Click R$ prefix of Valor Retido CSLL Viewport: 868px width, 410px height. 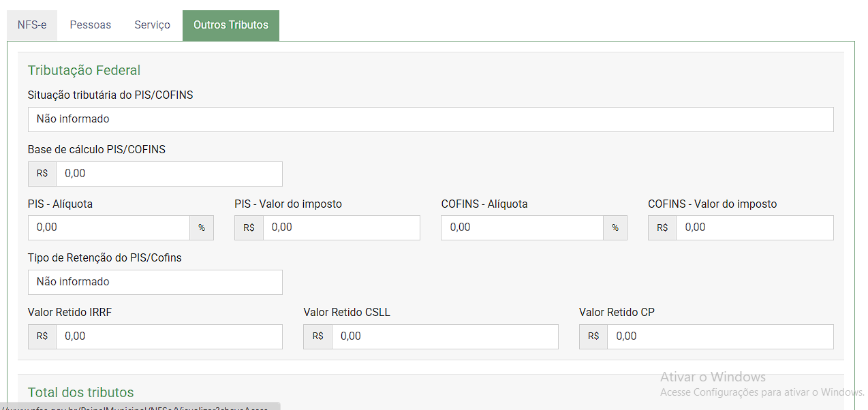pos(318,336)
